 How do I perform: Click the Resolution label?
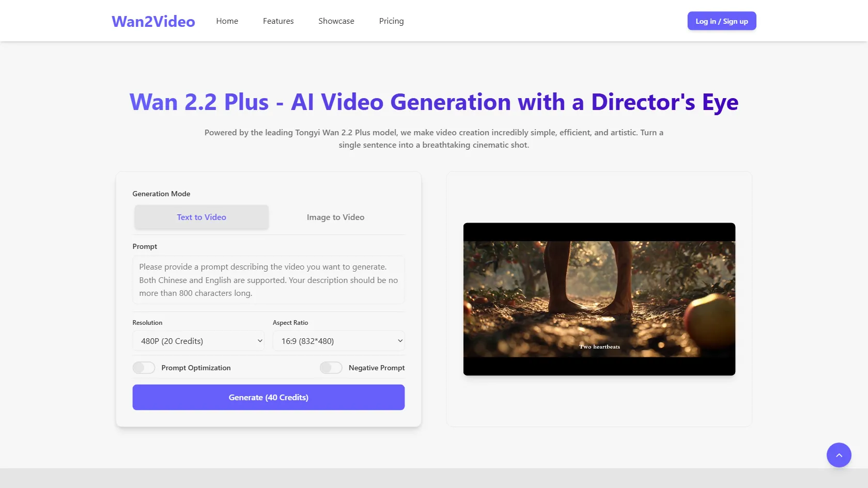(x=147, y=323)
